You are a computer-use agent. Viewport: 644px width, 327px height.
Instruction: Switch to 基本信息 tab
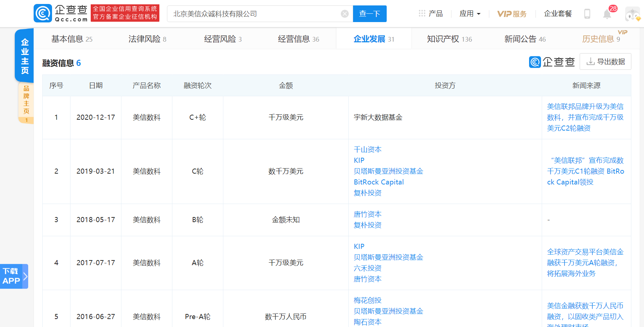72,39
